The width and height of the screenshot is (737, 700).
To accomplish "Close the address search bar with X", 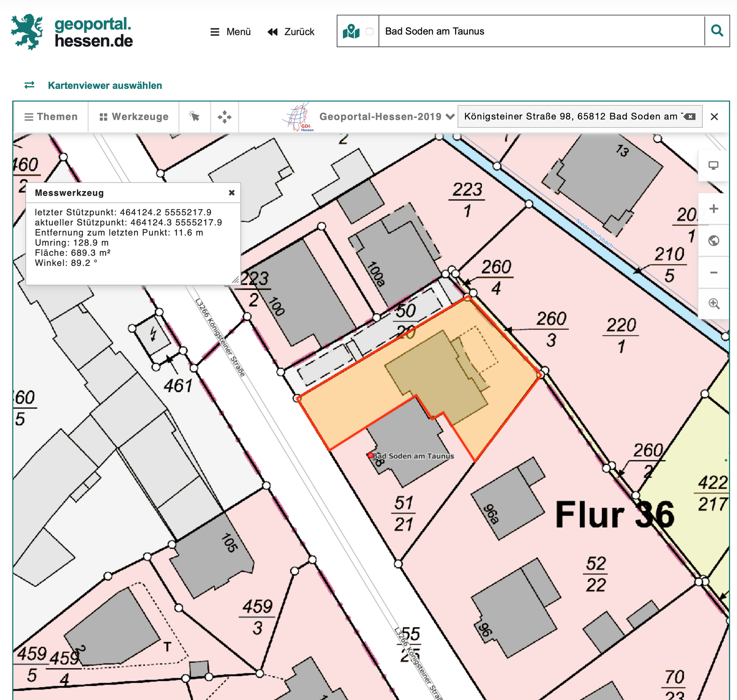I will [714, 117].
